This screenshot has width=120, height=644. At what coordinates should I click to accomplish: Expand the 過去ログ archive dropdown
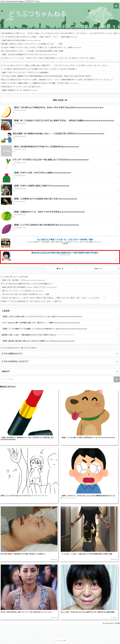click(x=60, y=371)
